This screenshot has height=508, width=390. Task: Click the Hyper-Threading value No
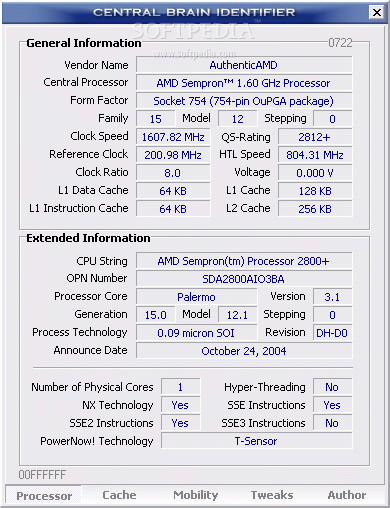[332, 387]
